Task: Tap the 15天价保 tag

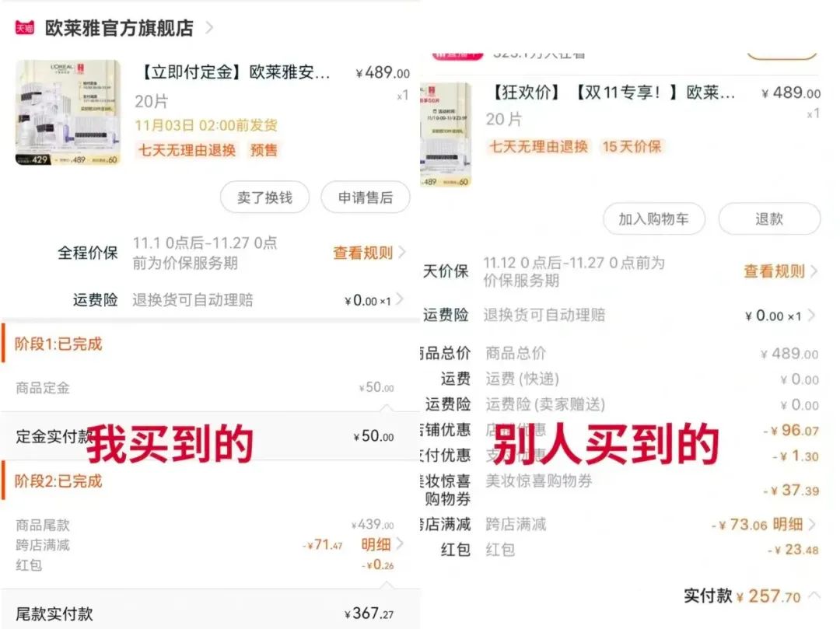Action: click(x=632, y=146)
